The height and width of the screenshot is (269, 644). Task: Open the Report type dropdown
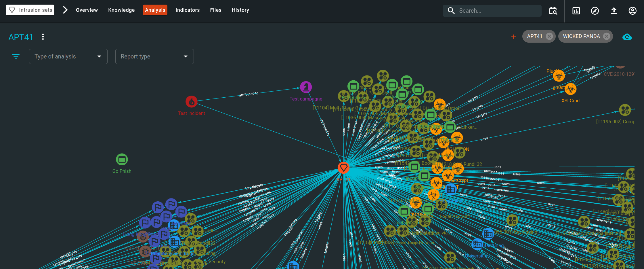click(x=154, y=56)
